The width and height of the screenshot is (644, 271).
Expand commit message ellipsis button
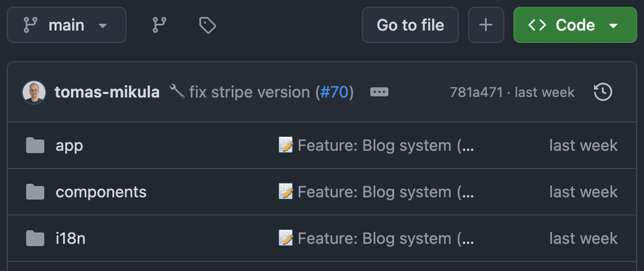(379, 92)
